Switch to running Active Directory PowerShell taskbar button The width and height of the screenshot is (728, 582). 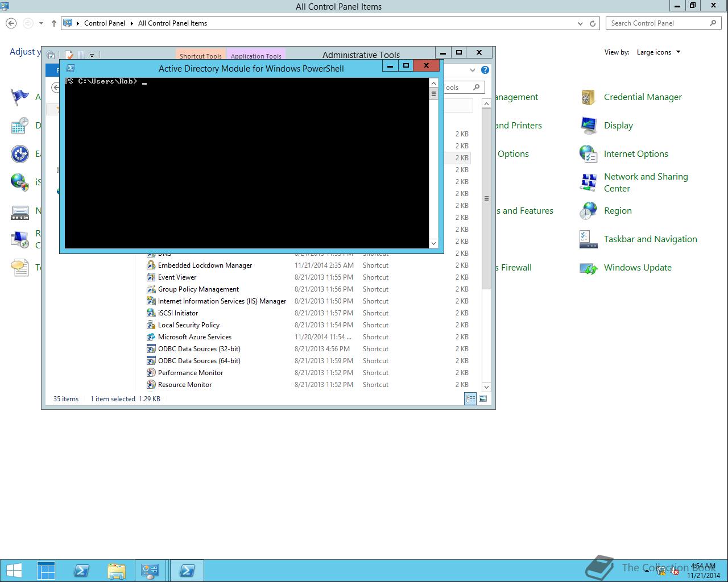187,571
